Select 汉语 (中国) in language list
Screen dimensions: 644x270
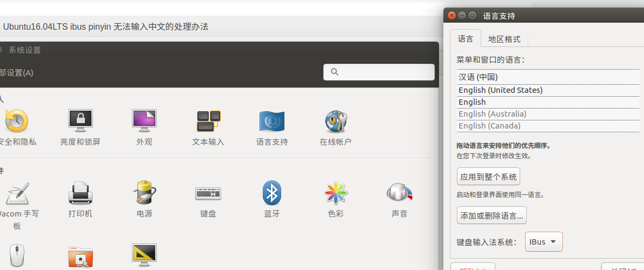[548, 77]
